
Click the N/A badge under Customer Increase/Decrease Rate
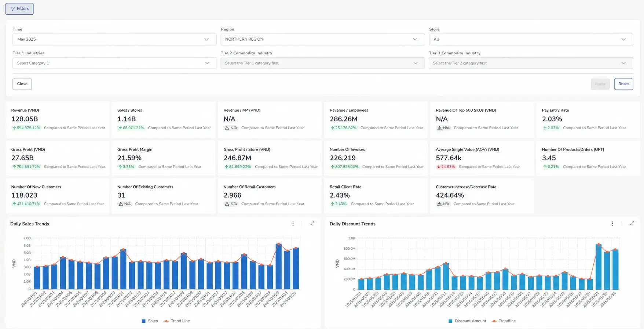(x=443, y=204)
